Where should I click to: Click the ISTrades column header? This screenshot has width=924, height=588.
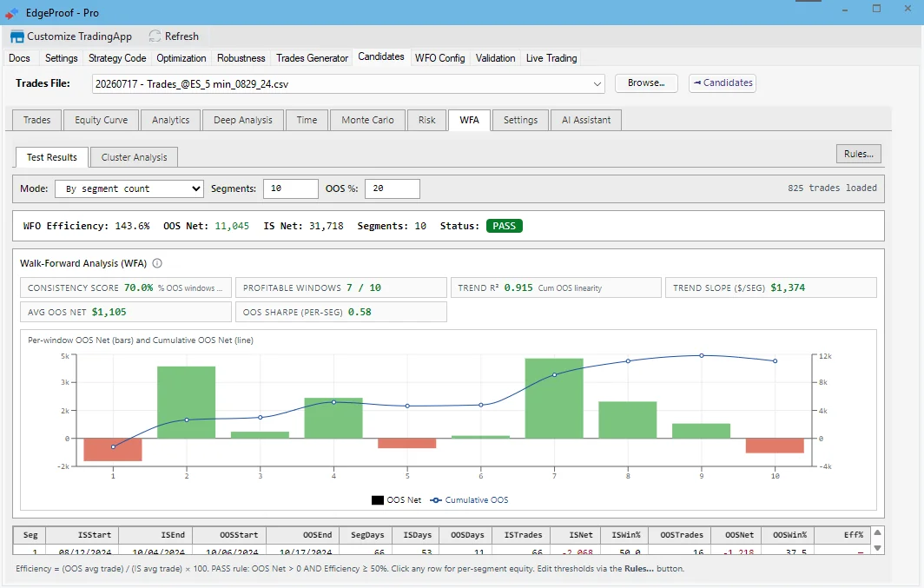pyautogui.click(x=523, y=535)
